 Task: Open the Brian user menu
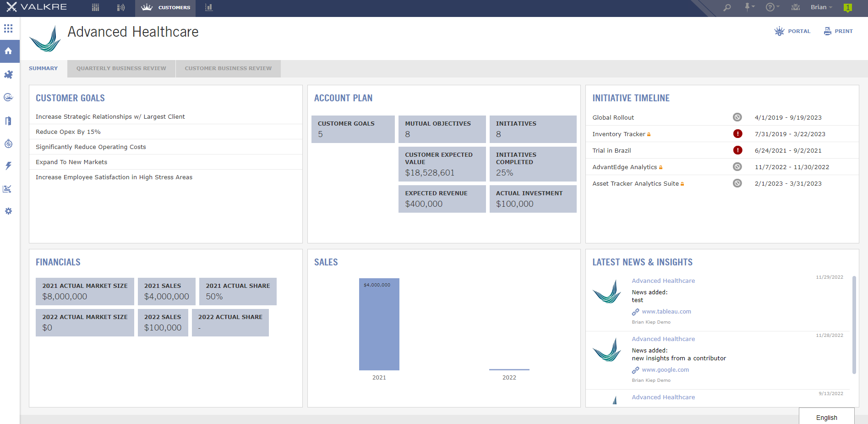tap(821, 7)
